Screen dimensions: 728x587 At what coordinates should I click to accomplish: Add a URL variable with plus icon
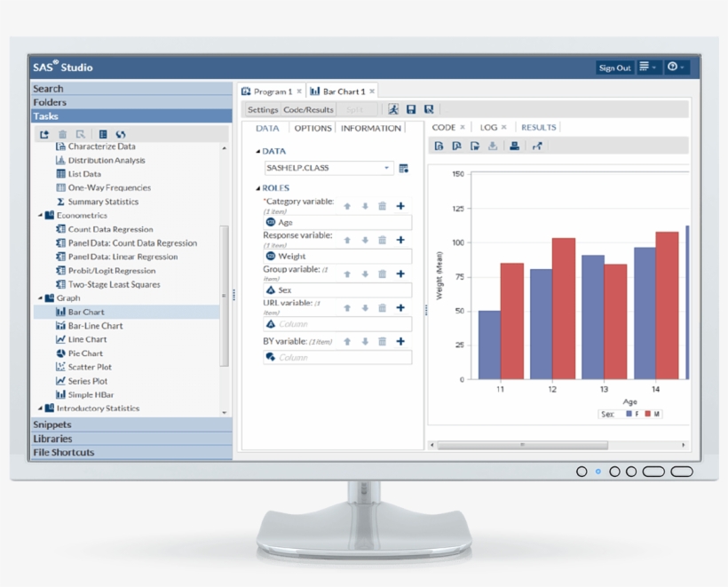(x=400, y=308)
